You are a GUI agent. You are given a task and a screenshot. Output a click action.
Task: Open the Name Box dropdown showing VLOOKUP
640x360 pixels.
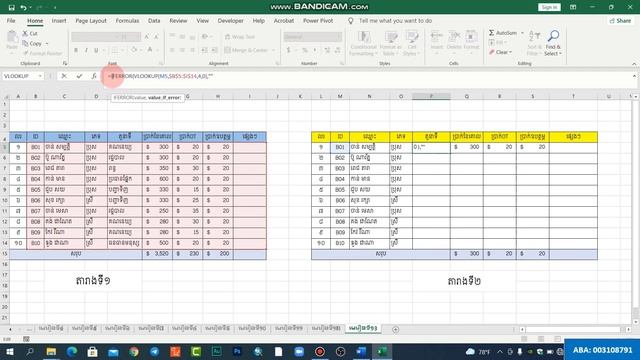(x=40, y=76)
